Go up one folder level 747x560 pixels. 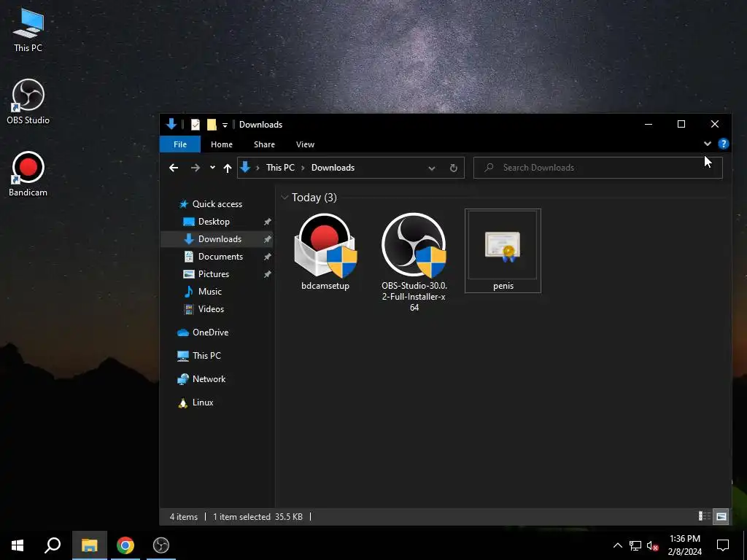click(228, 168)
